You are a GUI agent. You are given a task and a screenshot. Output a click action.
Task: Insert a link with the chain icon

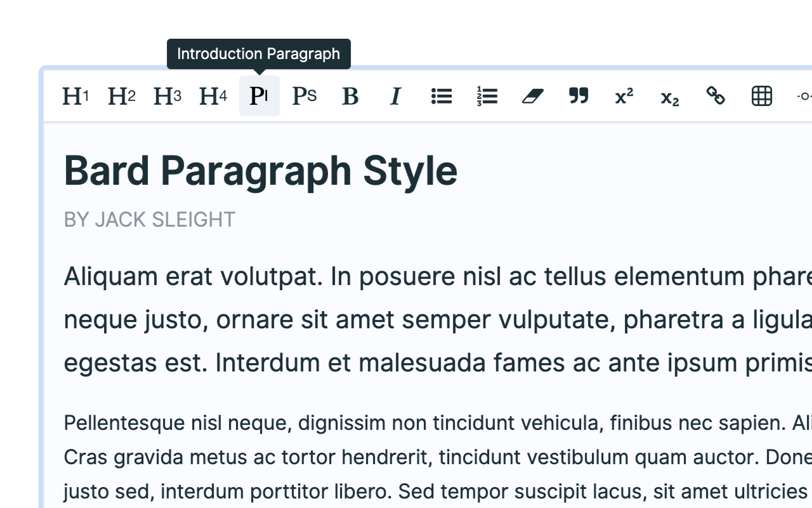[716, 96]
